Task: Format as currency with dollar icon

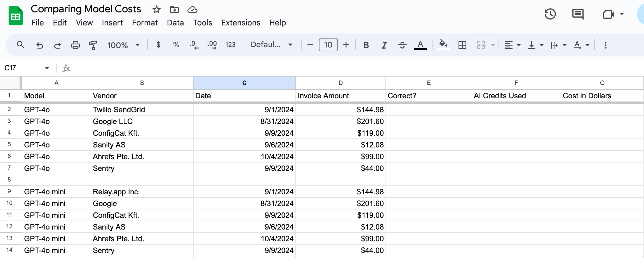Action: pyautogui.click(x=158, y=45)
